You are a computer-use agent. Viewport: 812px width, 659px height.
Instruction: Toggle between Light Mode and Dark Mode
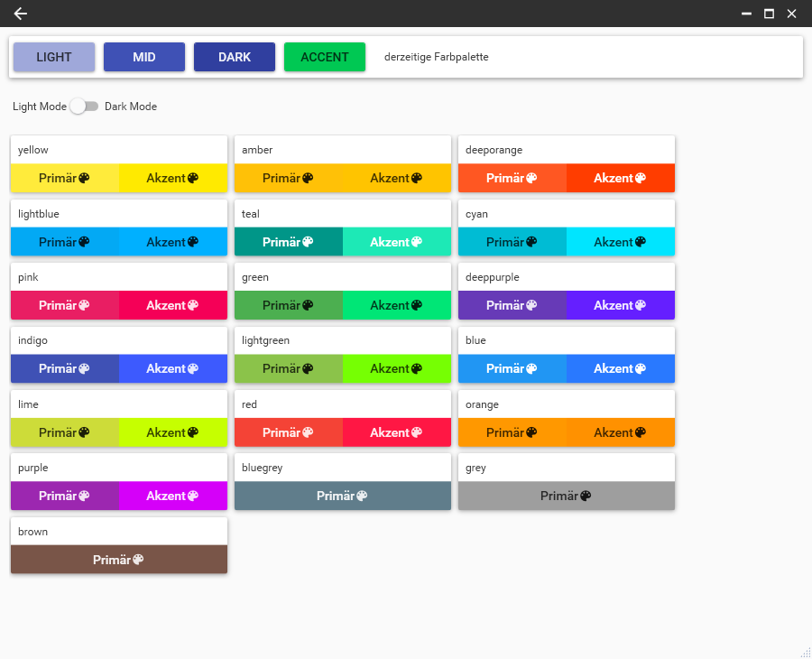click(85, 107)
